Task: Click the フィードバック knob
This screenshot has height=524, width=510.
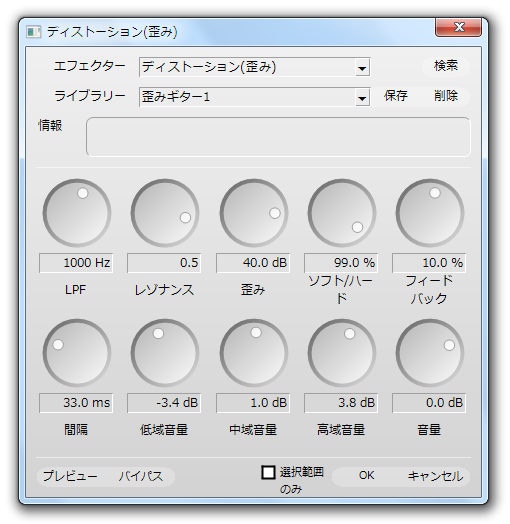Action: point(429,213)
